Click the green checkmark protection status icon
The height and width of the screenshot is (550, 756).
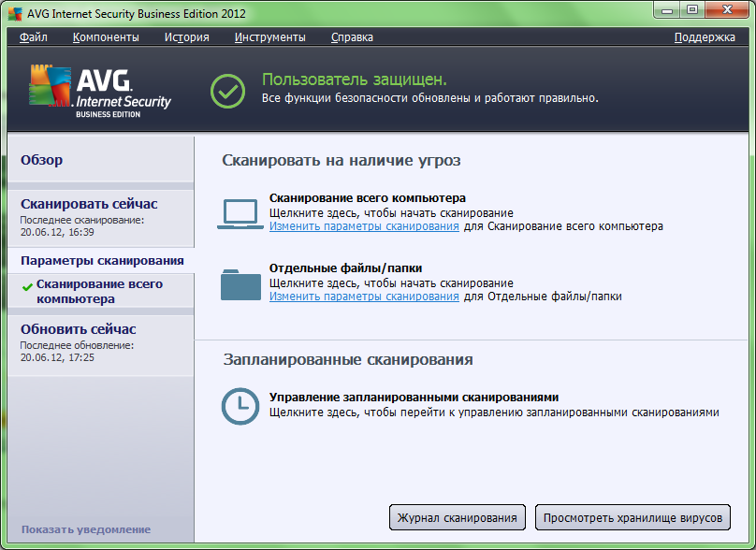click(x=227, y=91)
